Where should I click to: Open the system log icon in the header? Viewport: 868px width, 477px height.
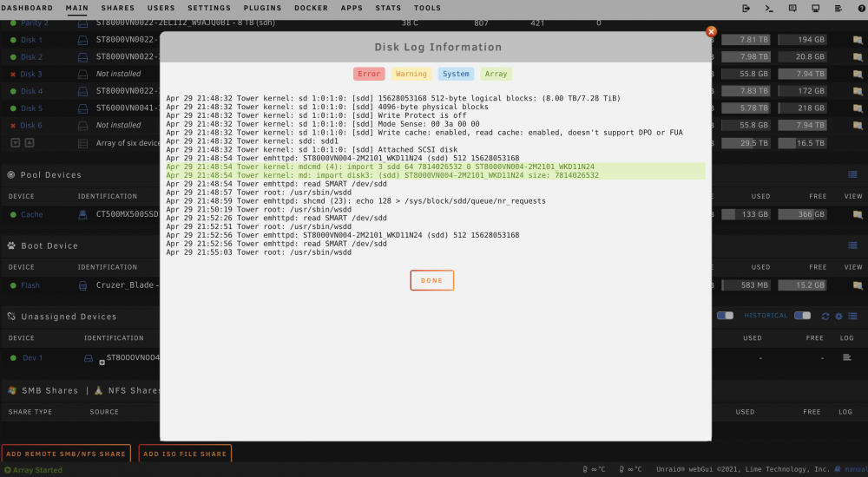pyautogui.click(x=838, y=9)
